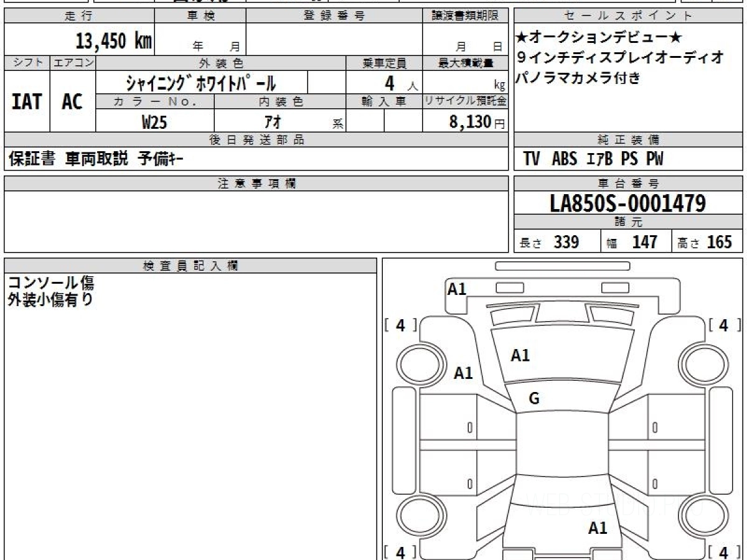This screenshot has width=747, height=560.
Task: Click the パノラマカメラ付き line
Action: click(x=578, y=78)
